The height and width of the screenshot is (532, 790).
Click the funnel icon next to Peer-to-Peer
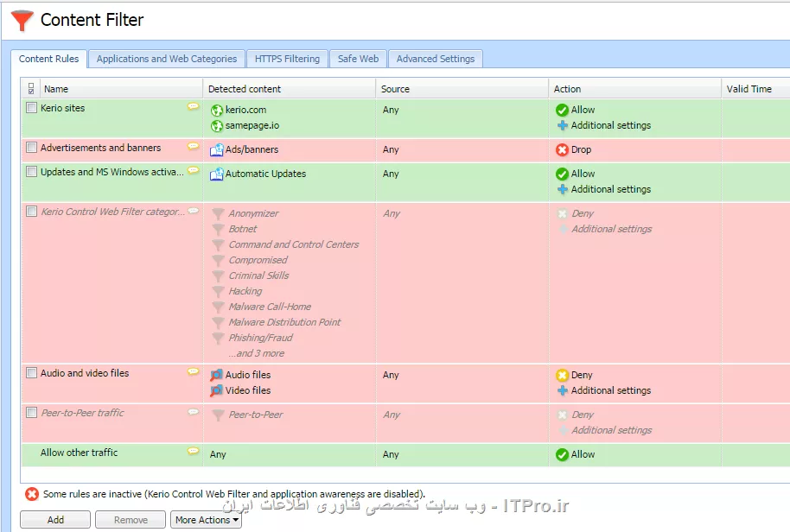point(218,415)
